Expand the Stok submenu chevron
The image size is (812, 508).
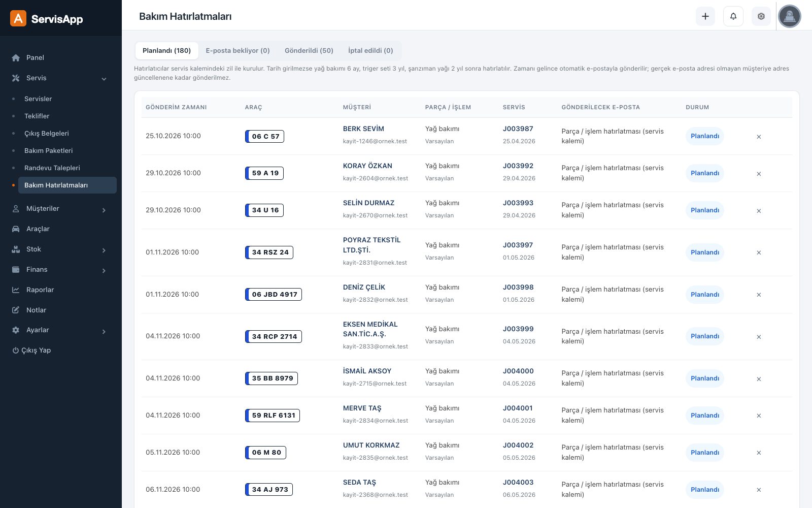click(104, 250)
